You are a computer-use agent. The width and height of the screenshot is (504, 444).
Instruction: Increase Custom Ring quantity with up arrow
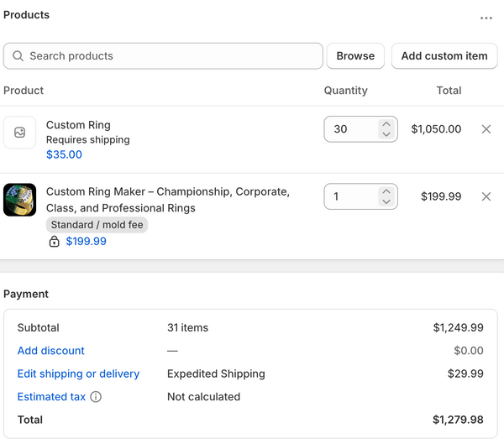point(386,124)
